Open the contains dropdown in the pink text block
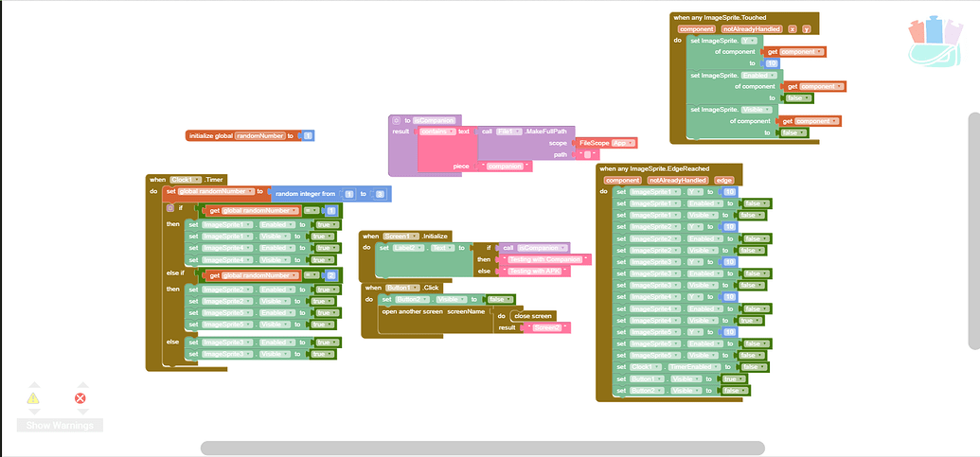 437,132
